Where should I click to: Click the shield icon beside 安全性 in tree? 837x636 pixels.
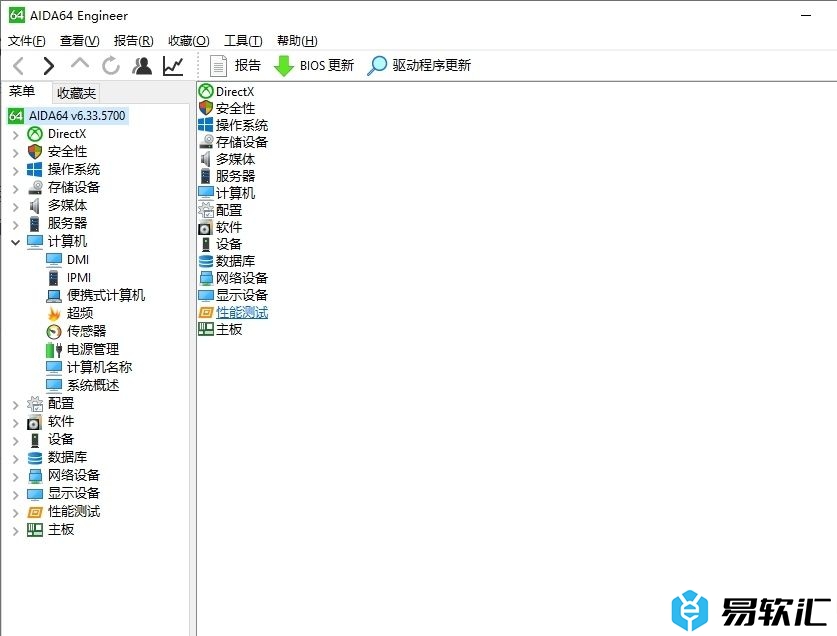[x=35, y=152]
